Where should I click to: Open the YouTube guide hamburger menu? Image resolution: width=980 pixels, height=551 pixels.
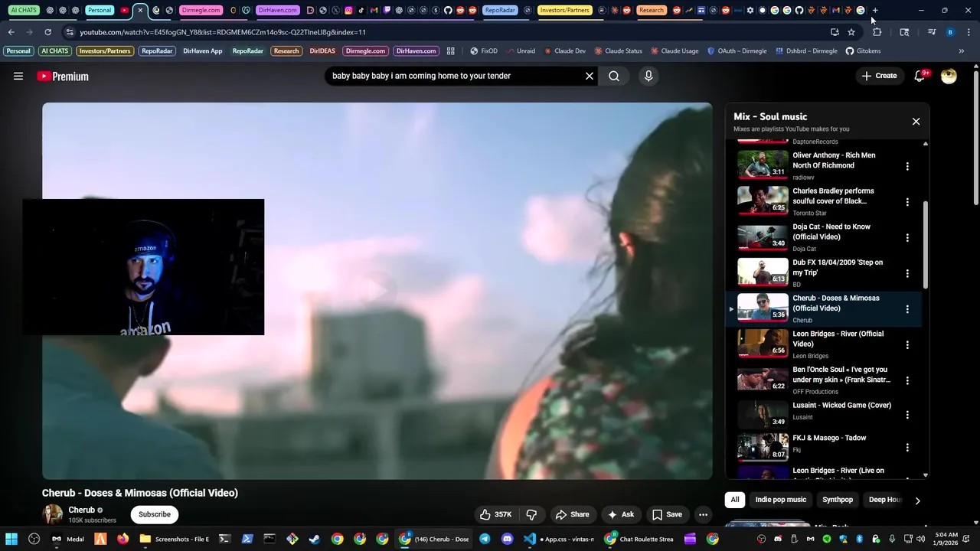point(18,76)
